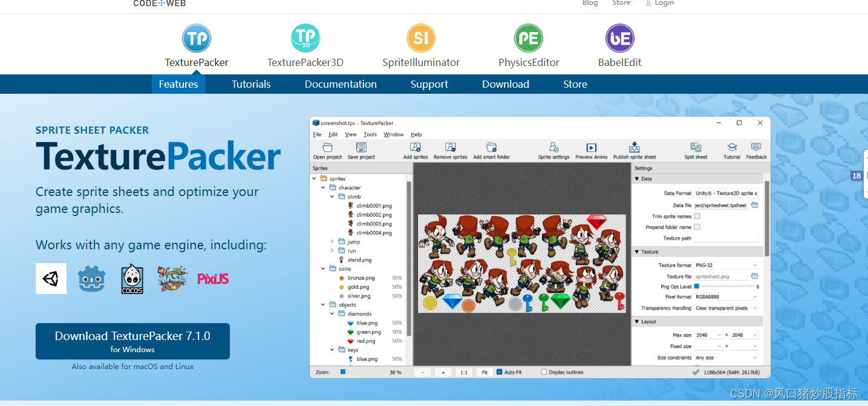
Task: Click the 1:1 zoom button
Action: click(x=464, y=372)
